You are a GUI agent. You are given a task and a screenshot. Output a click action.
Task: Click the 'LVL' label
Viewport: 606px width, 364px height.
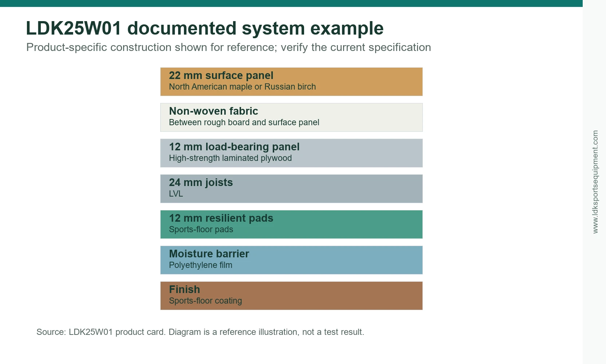(176, 194)
